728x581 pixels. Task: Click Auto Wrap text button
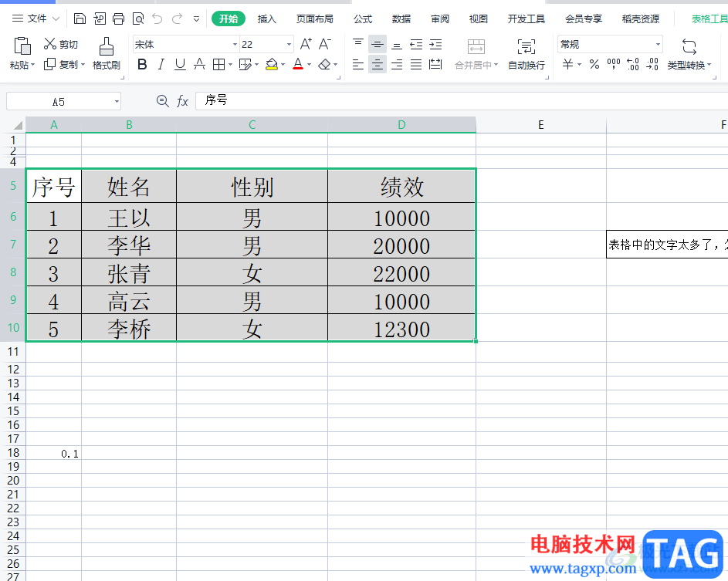(x=527, y=54)
